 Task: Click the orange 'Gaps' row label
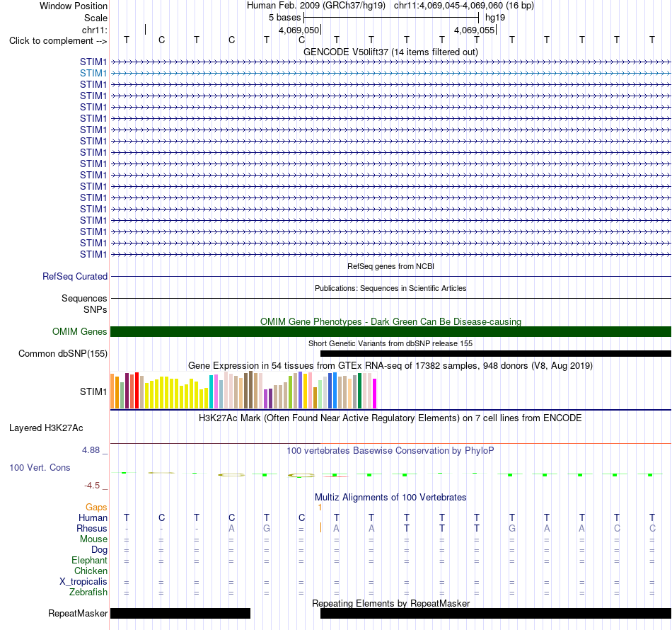point(96,508)
